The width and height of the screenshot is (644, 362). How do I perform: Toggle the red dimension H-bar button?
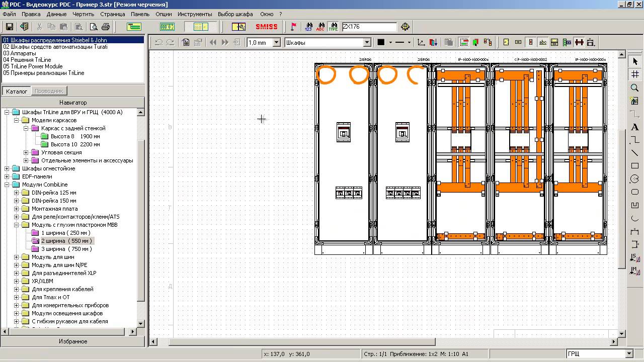click(x=579, y=42)
